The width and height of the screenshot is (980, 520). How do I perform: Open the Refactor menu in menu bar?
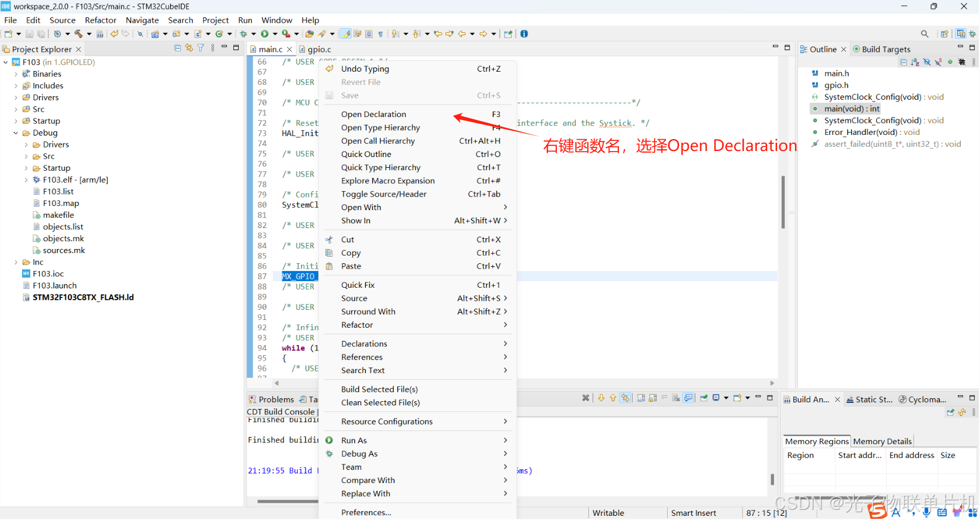[100, 20]
